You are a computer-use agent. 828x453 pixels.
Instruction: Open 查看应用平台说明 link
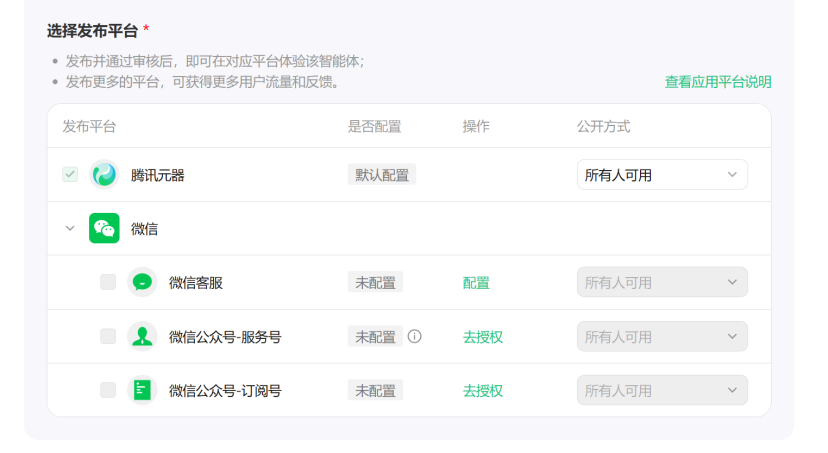718,82
